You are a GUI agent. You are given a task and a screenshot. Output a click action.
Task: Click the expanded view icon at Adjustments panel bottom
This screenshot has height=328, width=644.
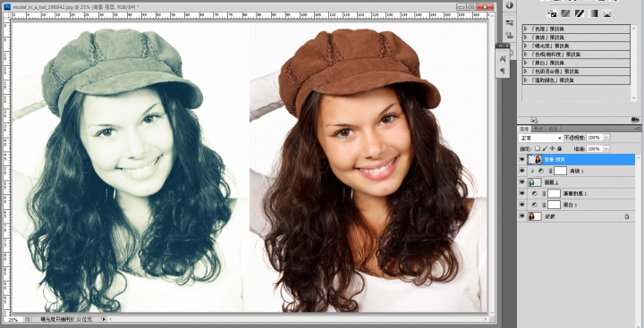point(533,120)
